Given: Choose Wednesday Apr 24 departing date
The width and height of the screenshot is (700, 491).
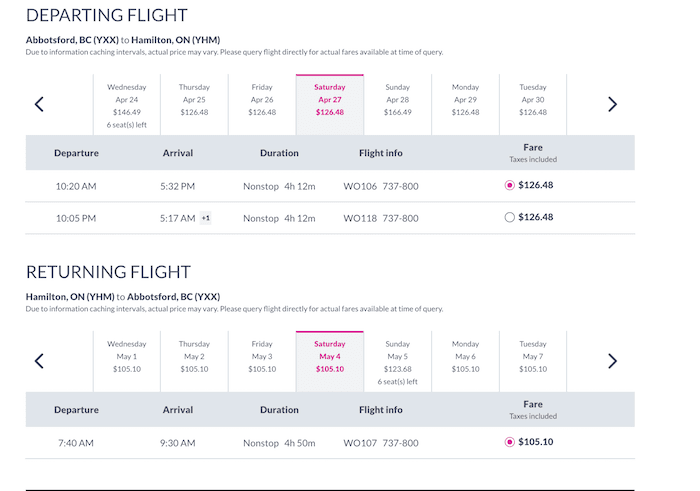Looking at the screenshot, I should (127, 105).
